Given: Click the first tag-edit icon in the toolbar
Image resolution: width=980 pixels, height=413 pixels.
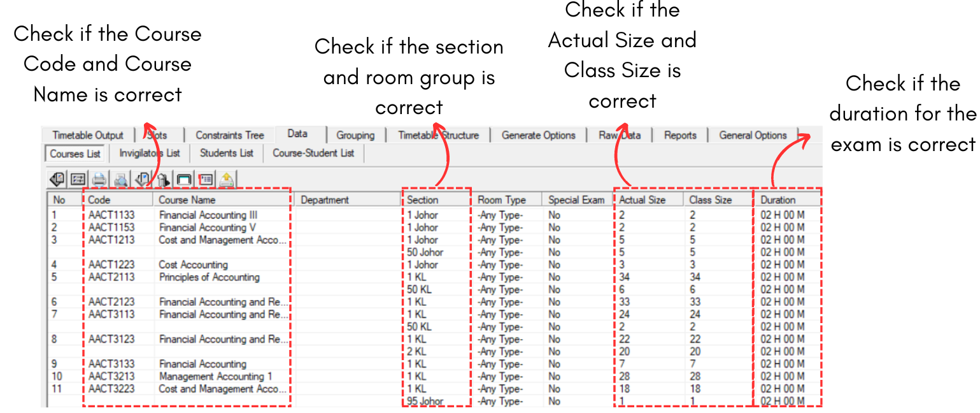Looking at the screenshot, I should [x=57, y=180].
